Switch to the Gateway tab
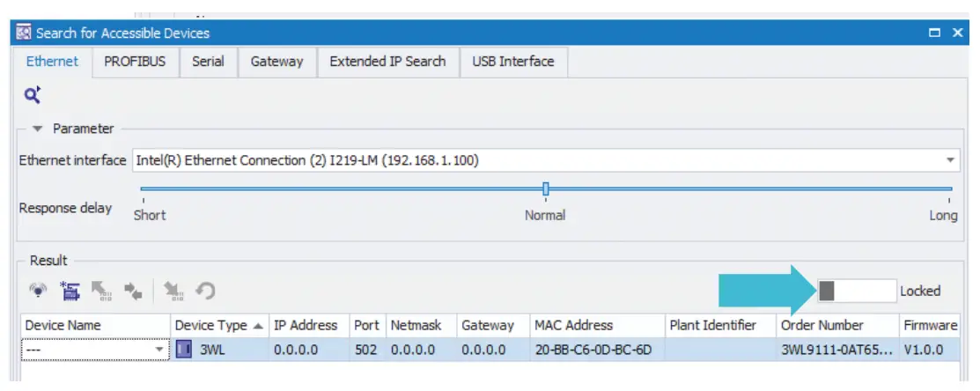980x391 pixels. coord(276,62)
